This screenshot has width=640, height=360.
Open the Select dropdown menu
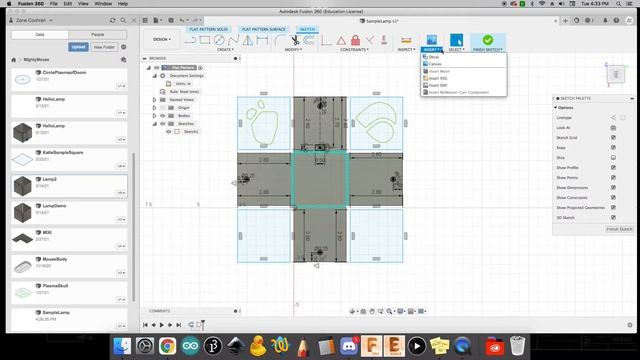[x=456, y=50]
